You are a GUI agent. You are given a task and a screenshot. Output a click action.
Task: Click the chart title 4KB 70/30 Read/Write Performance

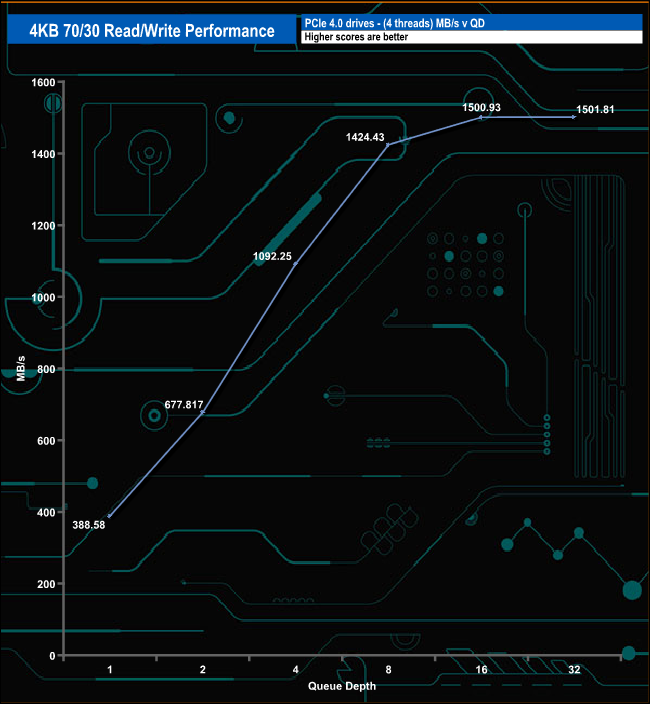[152, 31]
